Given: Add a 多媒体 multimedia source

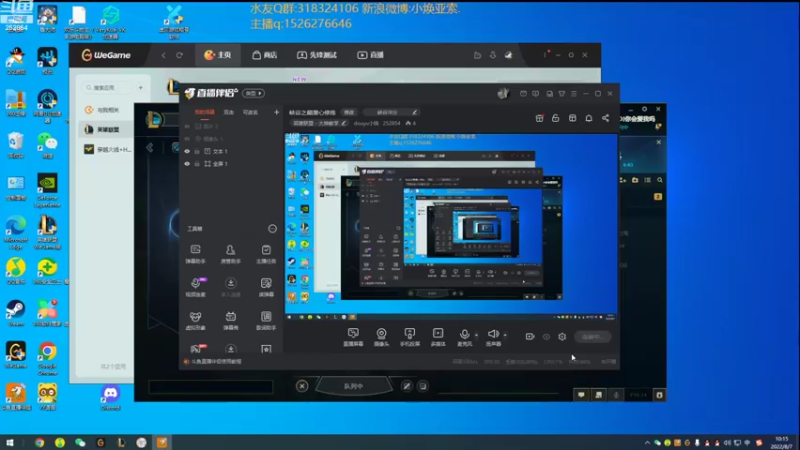Looking at the screenshot, I should click(438, 337).
